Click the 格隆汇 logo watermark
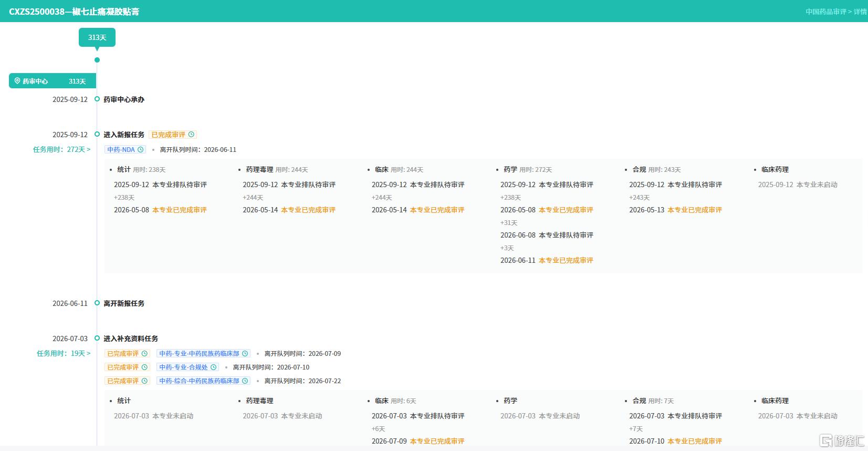 (842, 440)
